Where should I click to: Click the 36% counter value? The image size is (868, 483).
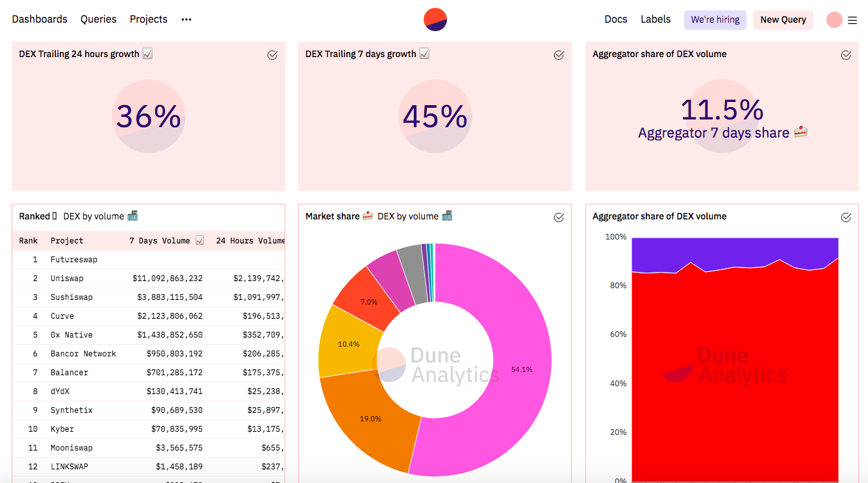tap(149, 117)
